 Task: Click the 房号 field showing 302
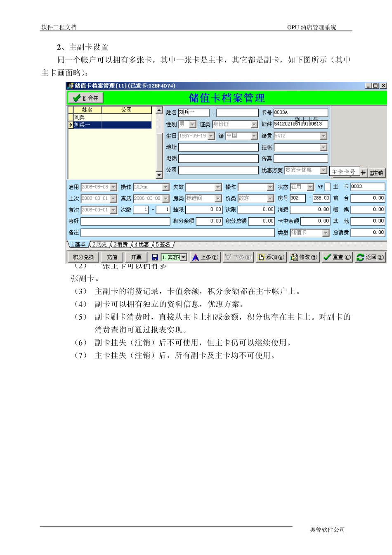(x=298, y=198)
